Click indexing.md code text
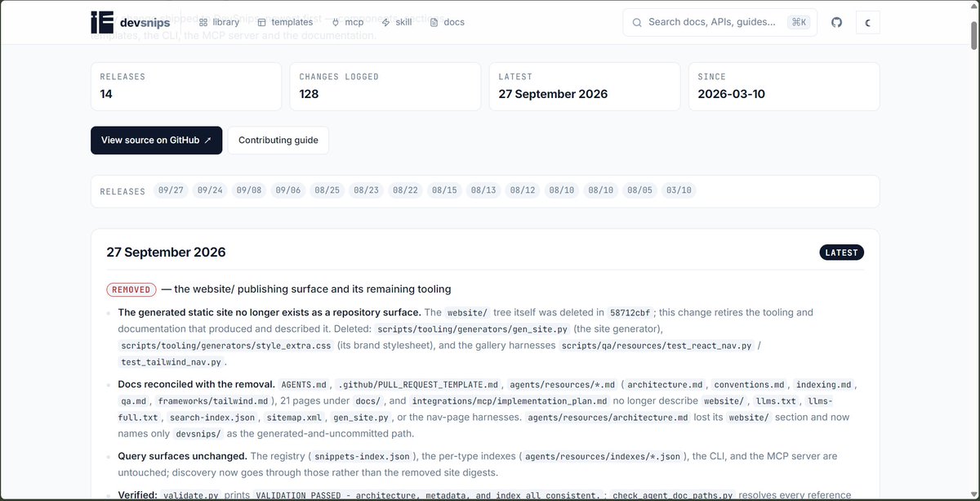 pos(823,384)
